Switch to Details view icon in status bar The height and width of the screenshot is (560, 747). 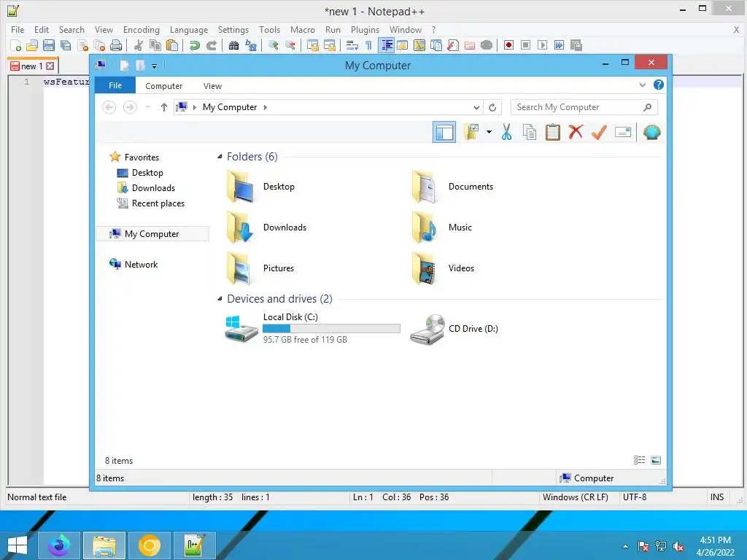(639, 460)
